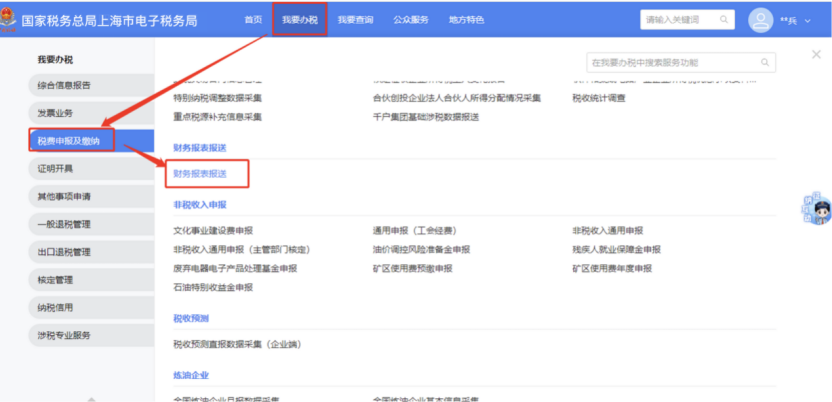Click the tax bureau emblem logo
Viewport: 832px width, 402px height.
tap(9, 19)
